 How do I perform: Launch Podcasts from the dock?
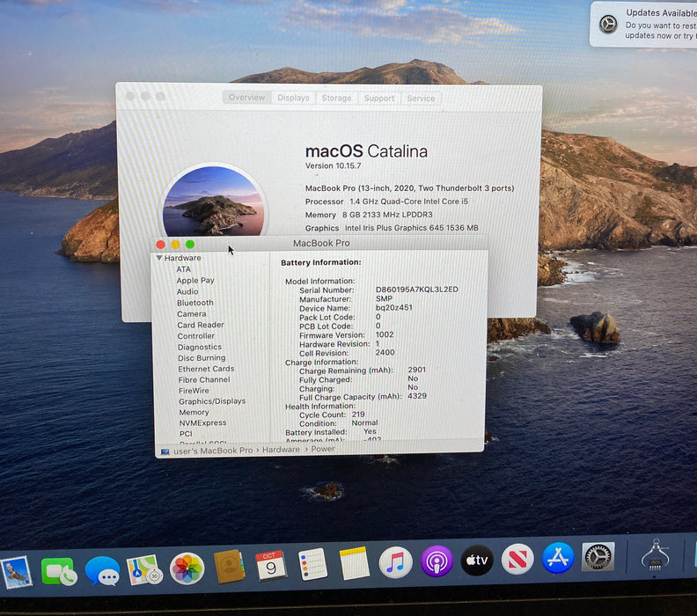[x=437, y=561]
